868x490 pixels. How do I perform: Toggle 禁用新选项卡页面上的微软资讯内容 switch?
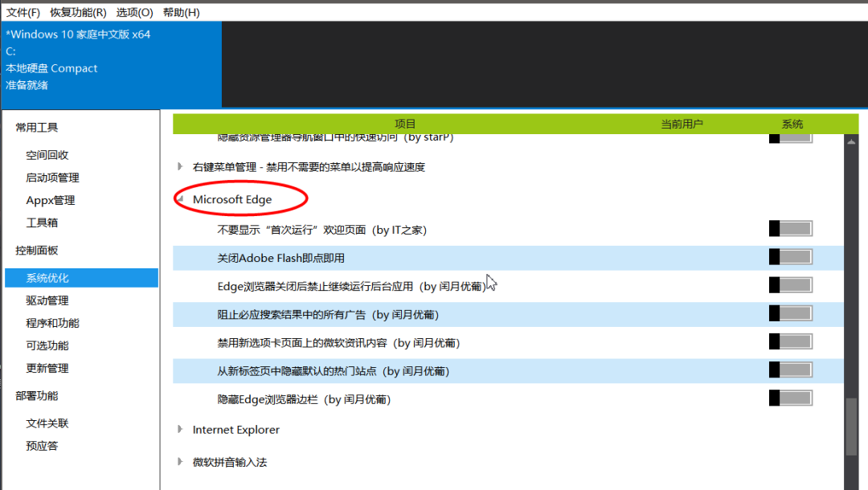coord(791,341)
